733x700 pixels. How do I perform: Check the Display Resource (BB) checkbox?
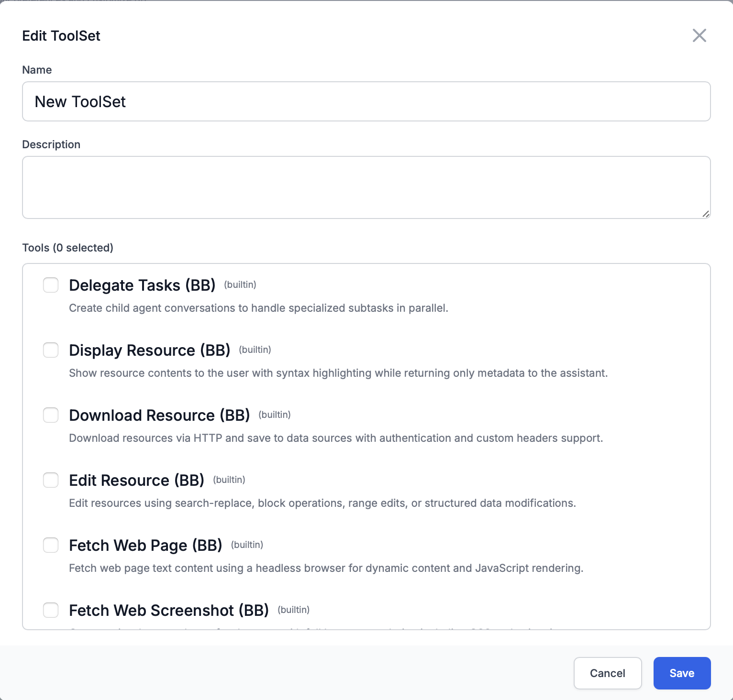pos(50,350)
